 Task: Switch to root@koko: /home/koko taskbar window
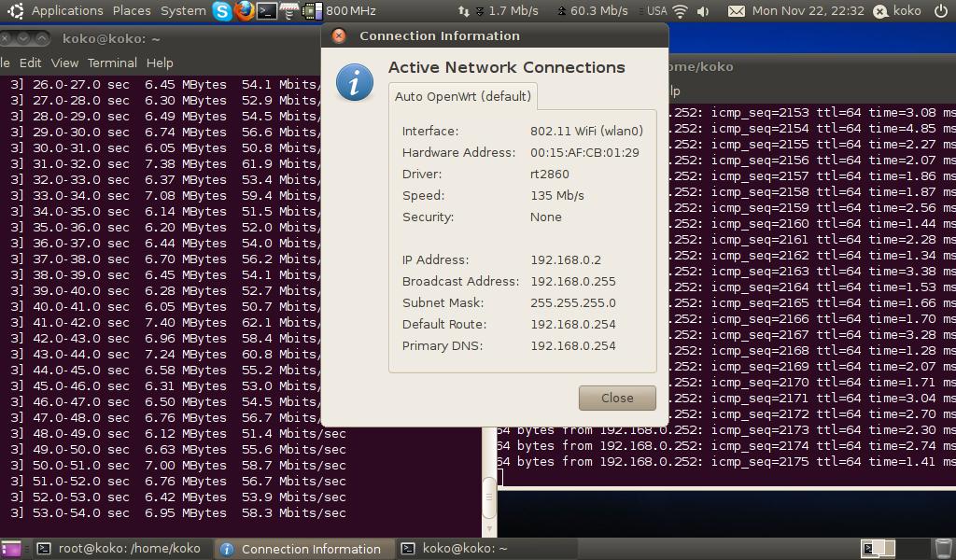pos(119,549)
